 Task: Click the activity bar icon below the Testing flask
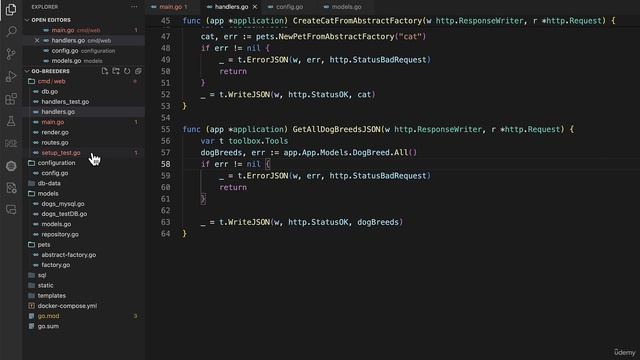click(x=11, y=143)
